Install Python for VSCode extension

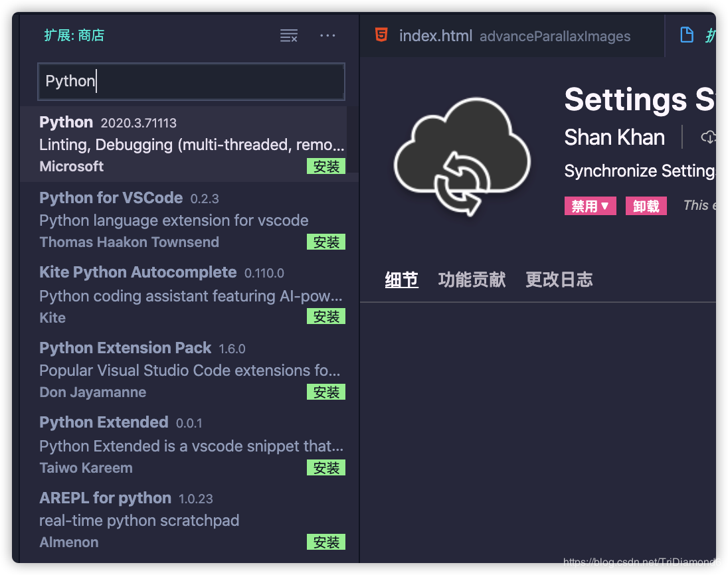pos(326,242)
